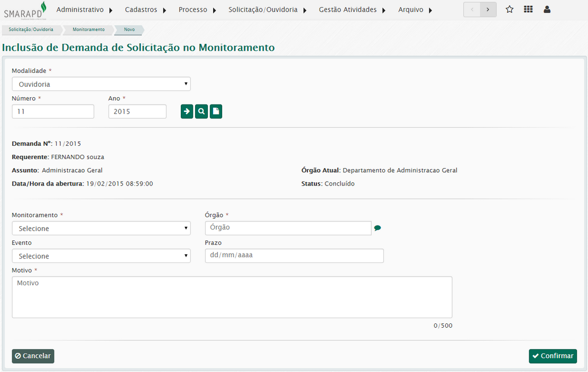Expand the Monitoramento select box
Viewport: 588px width, 372px height.
tap(101, 228)
